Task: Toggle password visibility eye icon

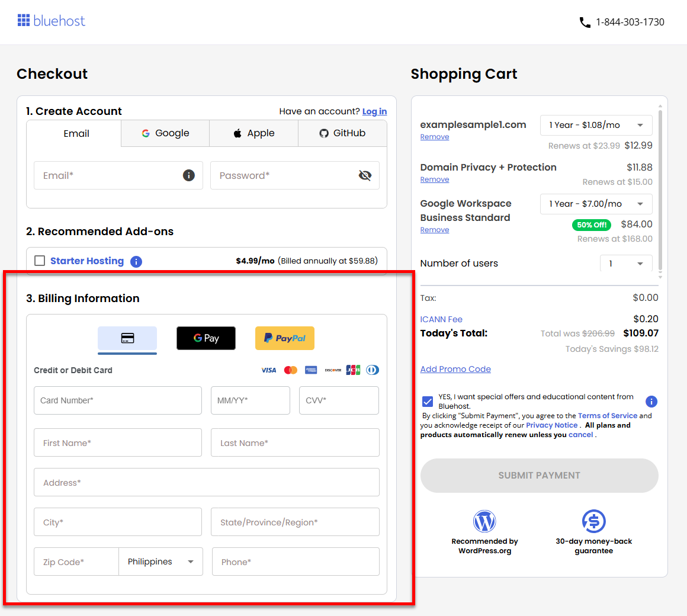Action: point(365,175)
